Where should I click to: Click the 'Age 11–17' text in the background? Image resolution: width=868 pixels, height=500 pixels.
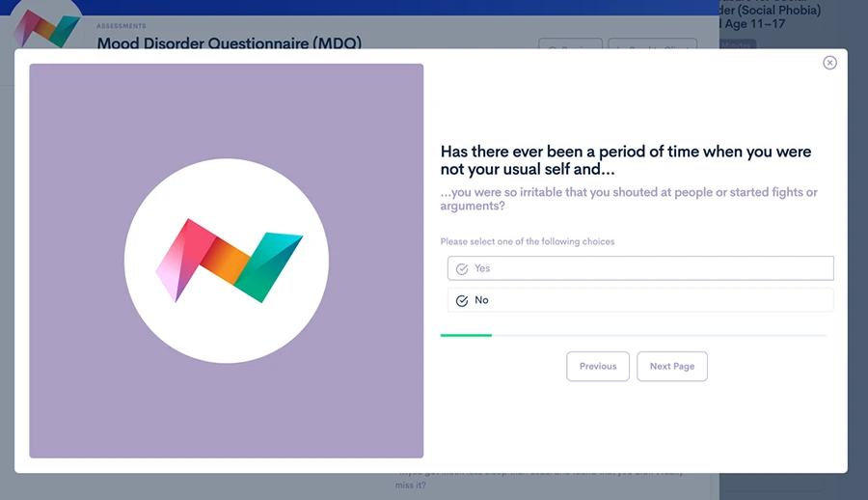click(x=754, y=24)
